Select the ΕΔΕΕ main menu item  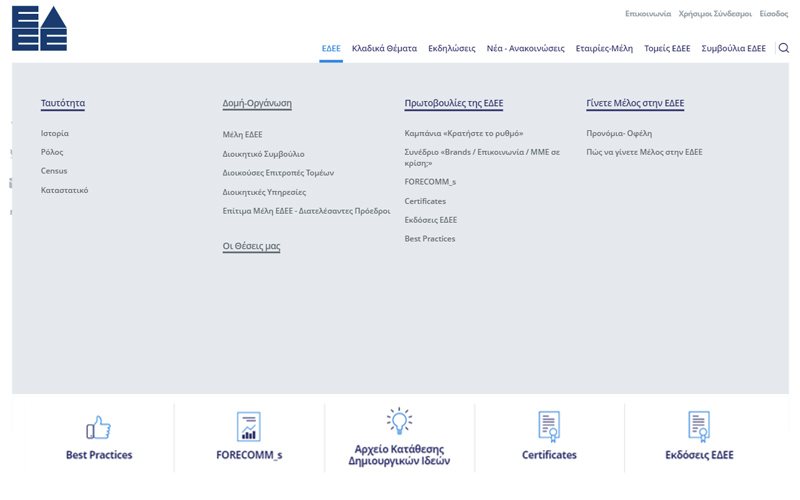tap(331, 48)
